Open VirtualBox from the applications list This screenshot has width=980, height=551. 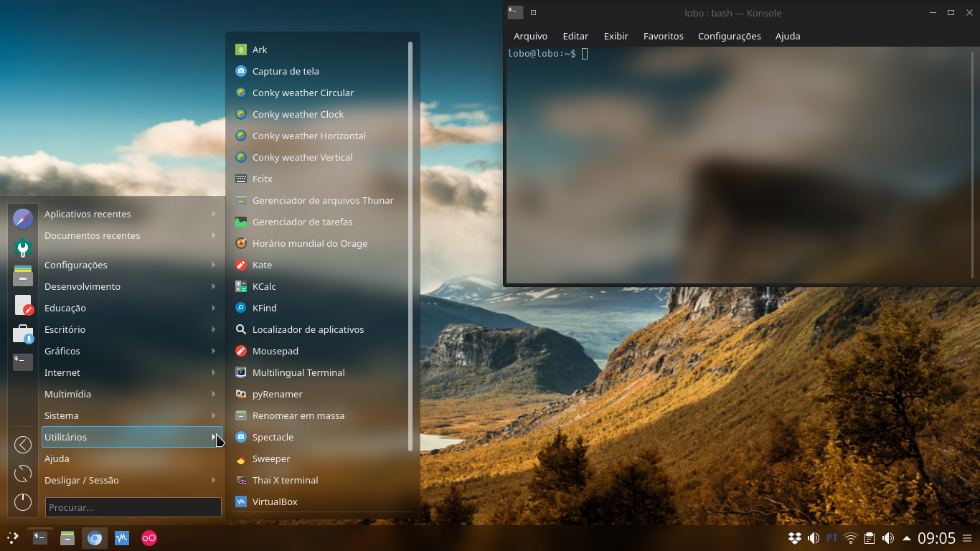274,501
